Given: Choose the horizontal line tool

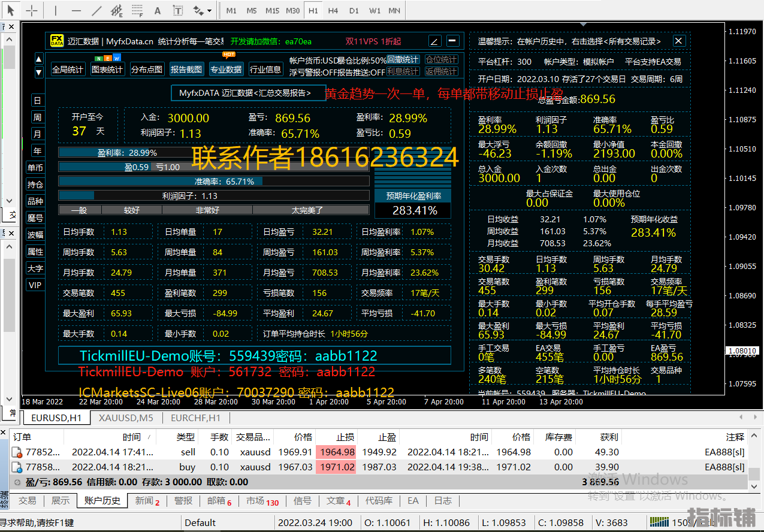Looking at the screenshot, I should pyautogui.click(x=76, y=10).
